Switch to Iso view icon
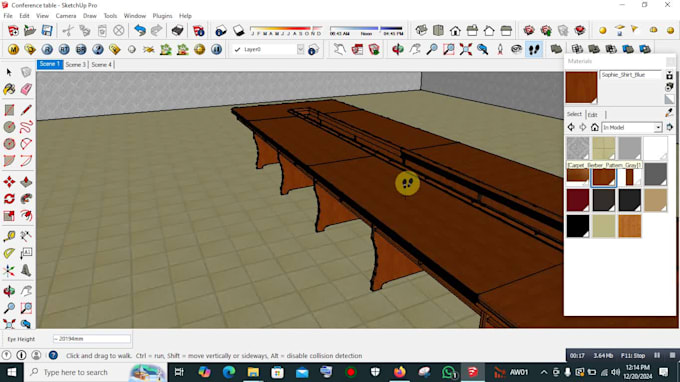Viewport: 680px width, 382px height. click(421, 30)
